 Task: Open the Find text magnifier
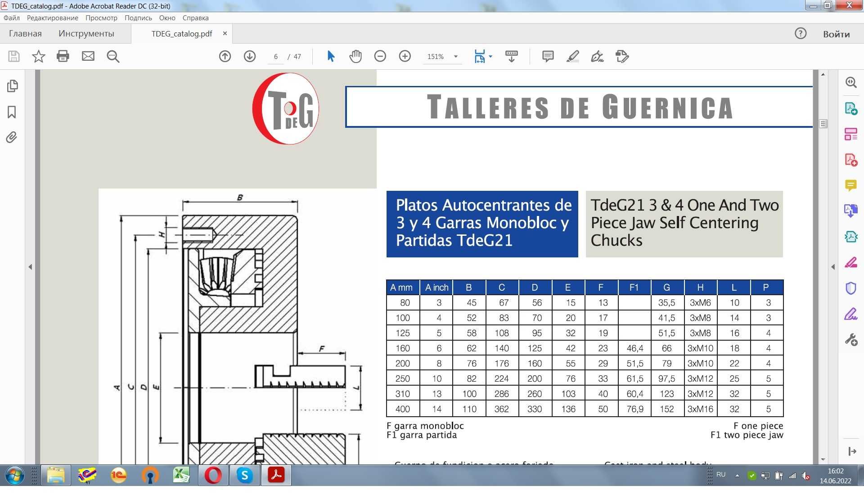pyautogui.click(x=113, y=56)
